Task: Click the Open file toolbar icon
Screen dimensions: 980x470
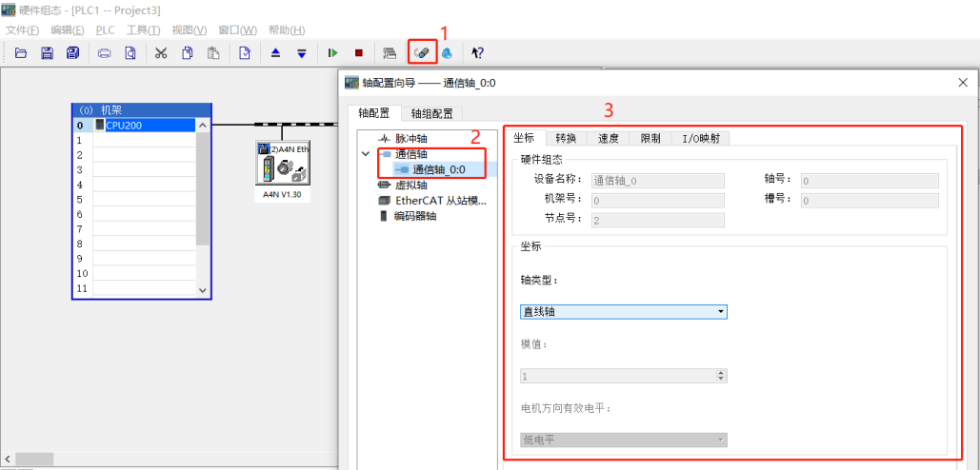Action: click(20, 53)
